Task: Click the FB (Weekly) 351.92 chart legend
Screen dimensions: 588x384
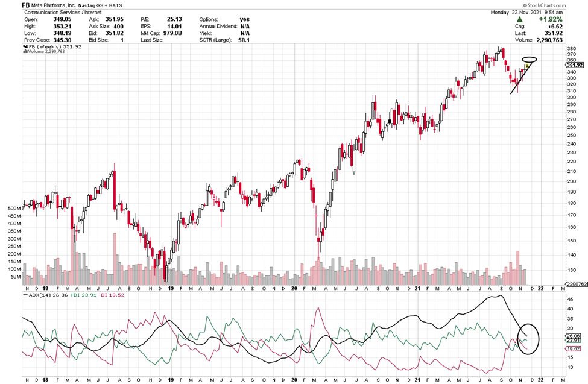Action: click(x=52, y=46)
